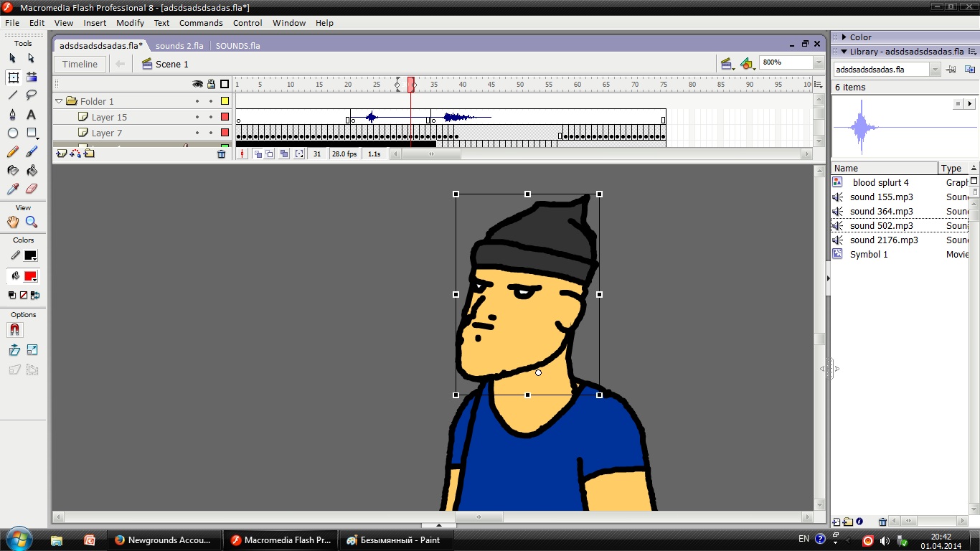Switch to the SOUNDS.fla tab
Screen dimensions: 980x551
(237, 45)
